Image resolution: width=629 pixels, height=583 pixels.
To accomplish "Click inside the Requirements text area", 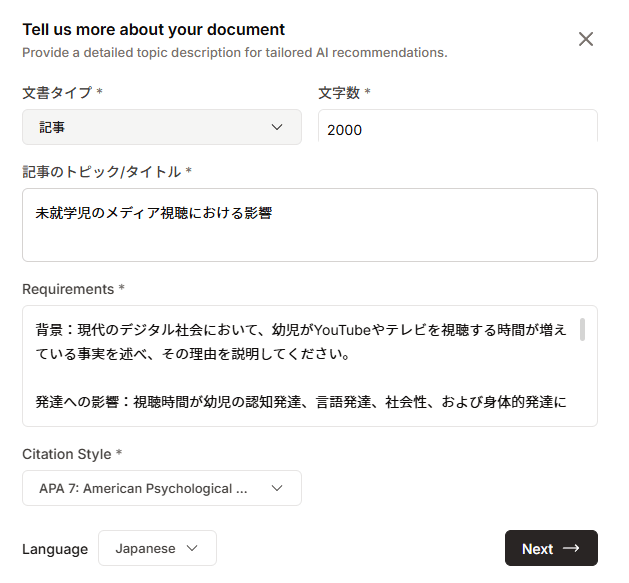I will pyautogui.click(x=310, y=366).
